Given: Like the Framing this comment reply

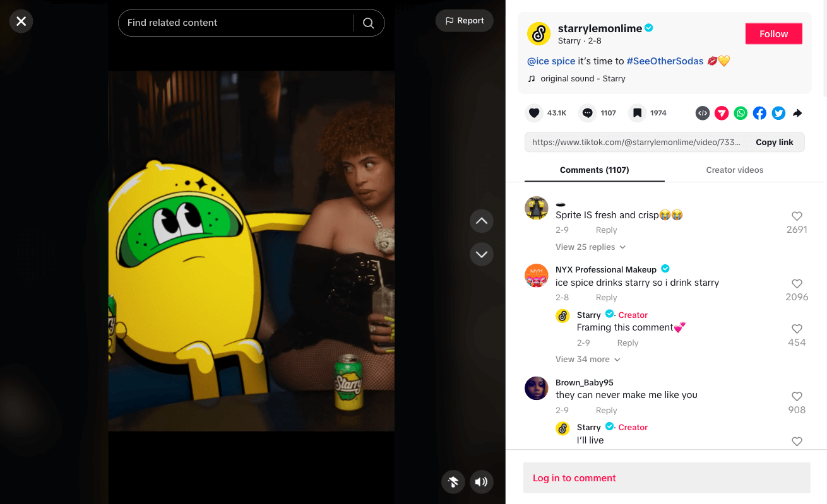Looking at the screenshot, I should 797,329.
